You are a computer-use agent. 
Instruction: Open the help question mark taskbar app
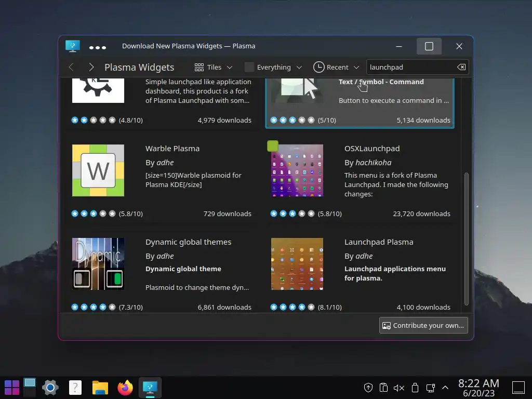tap(75, 388)
